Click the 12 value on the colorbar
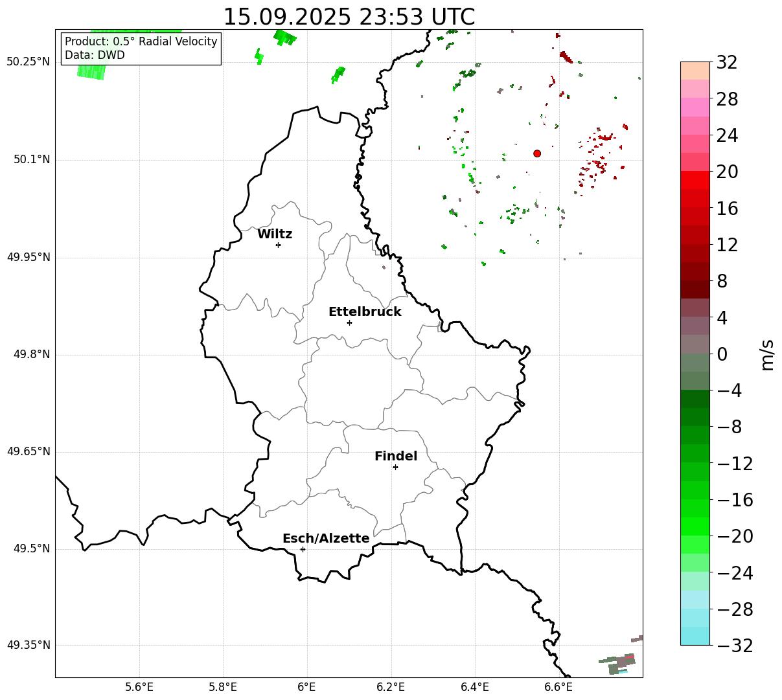Viewport: 782px width, 700px height. 727,245
